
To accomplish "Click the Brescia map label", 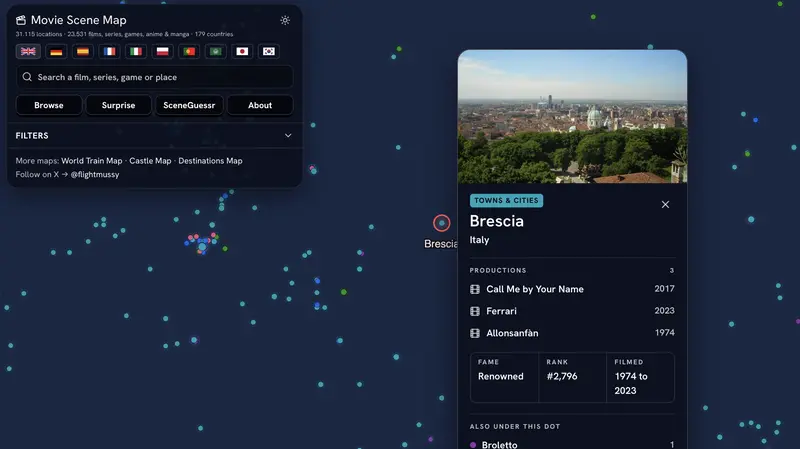I will click(x=441, y=244).
